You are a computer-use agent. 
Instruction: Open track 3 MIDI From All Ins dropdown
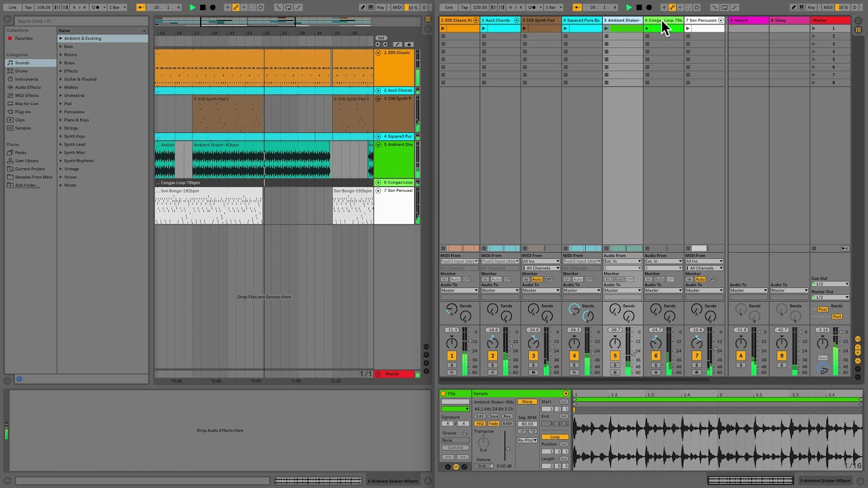pyautogui.click(x=541, y=261)
